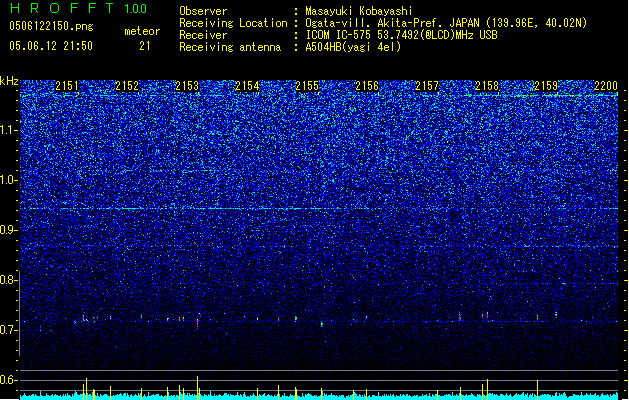Select antenna value "A504HB(yagi 4el)"
This screenshot has width=629, height=400.
[x=353, y=47]
